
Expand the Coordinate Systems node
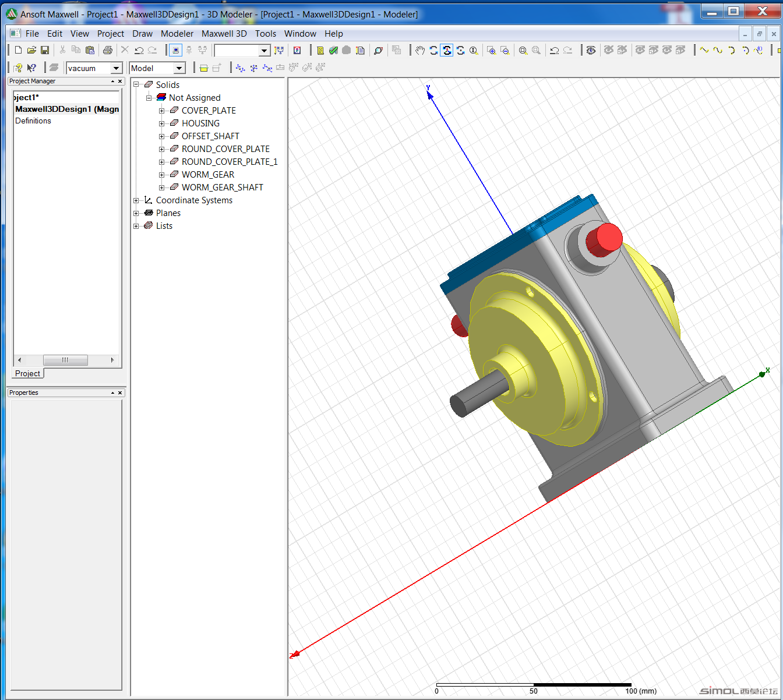(x=136, y=200)
